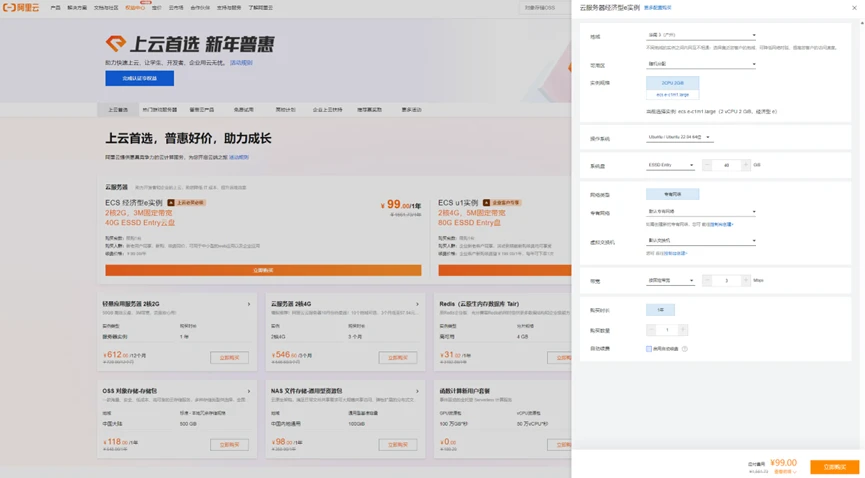The height and width of the screenshot is (478, 865).
Task: Open the 解决方案 menu in top navigation
Action: point(77,8)
